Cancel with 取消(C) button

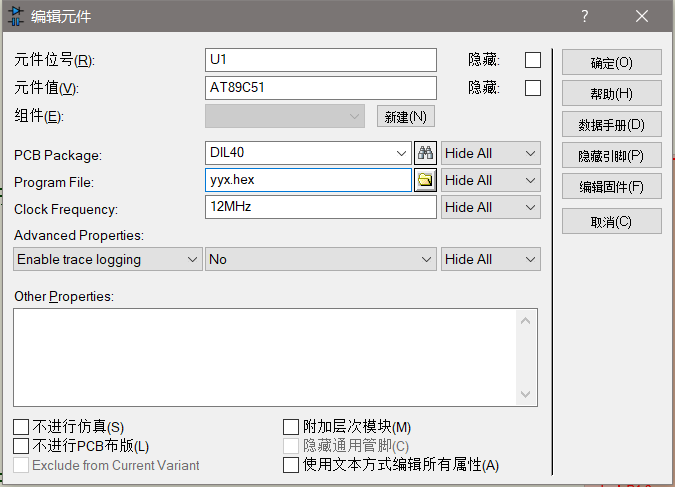click(612, 222)
